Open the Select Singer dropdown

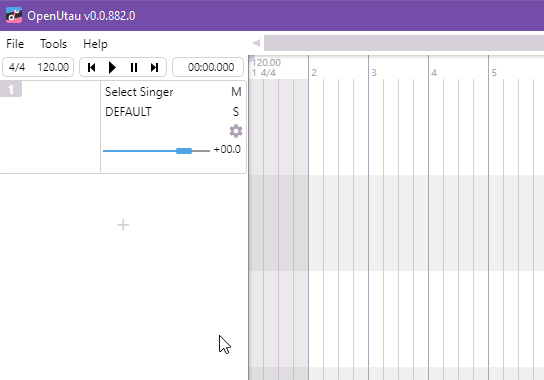pyautogui.click(x=139, y=92)
